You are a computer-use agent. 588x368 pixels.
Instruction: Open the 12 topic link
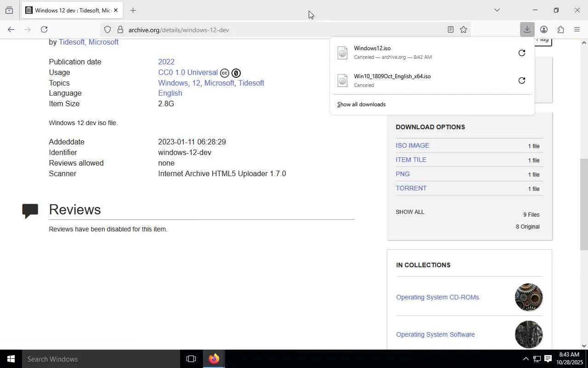click(196, 83)
